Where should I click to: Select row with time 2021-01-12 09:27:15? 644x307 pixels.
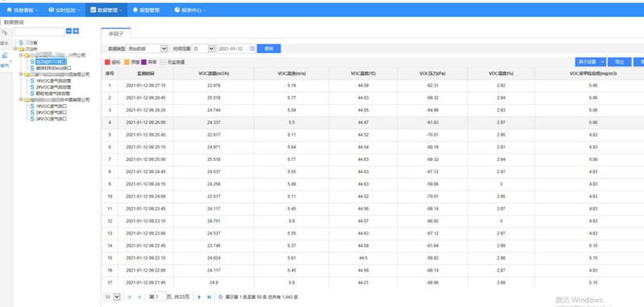(373, 85)
